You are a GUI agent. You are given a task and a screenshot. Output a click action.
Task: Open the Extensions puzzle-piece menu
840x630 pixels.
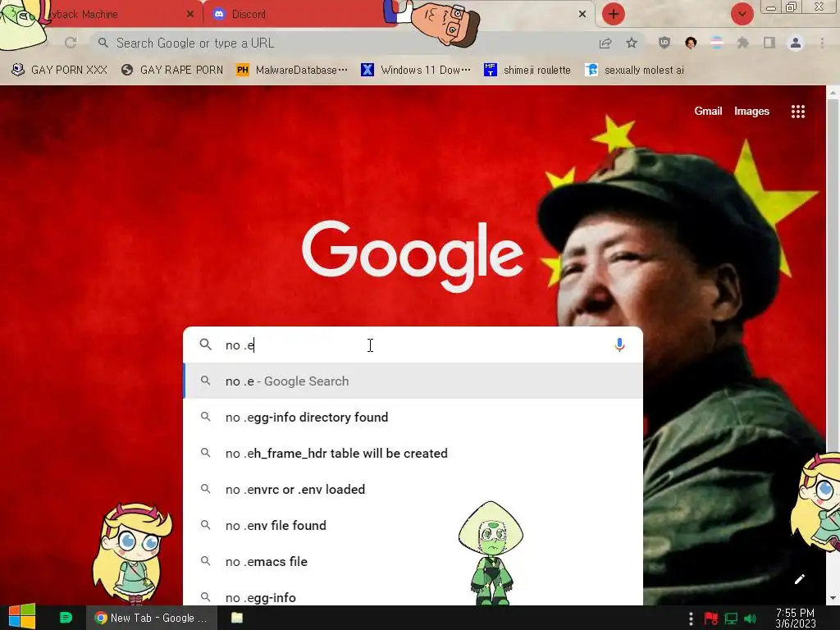point(743,43)
